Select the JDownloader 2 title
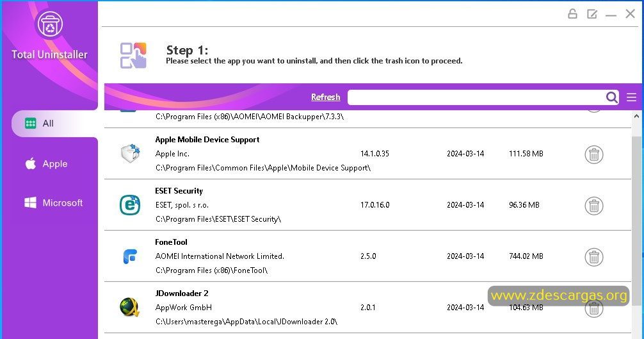The height and width of the screenshot is (339, 644). [182, 294]
